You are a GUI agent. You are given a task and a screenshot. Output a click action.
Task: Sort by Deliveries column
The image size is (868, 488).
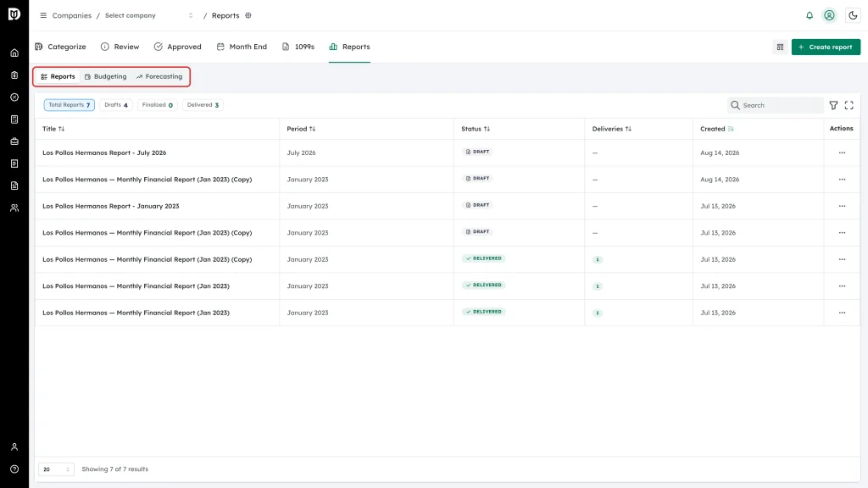pos(612,129)
